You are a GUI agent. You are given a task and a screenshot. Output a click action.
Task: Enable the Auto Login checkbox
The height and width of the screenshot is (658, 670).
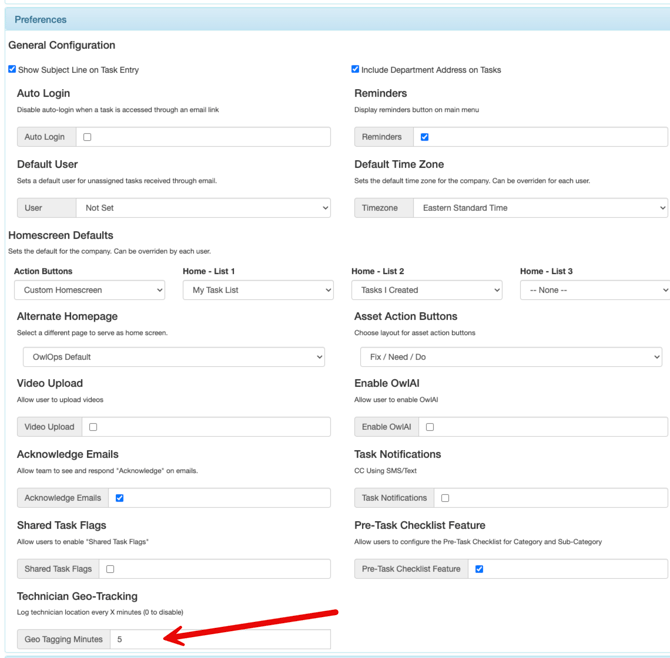[x=87, y=137]
